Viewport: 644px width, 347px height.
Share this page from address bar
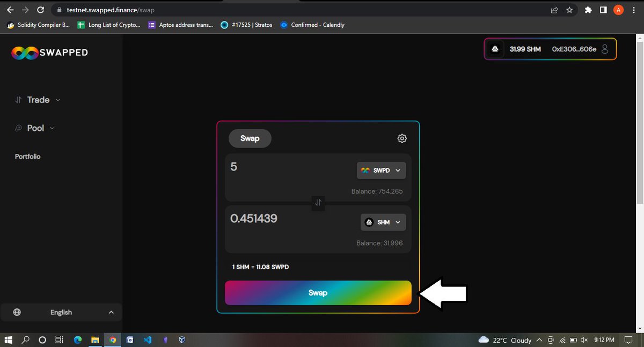(x=554, y=10)
